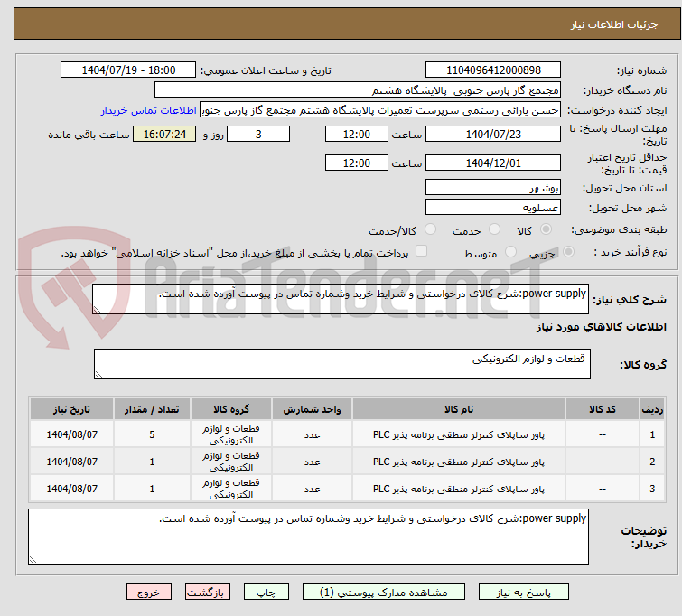Image resolution: width=682 pixels, height=616 pixels.
Task: Click the 'بازگشت' back button
Action: pyautogui.click(x=209, y=593)
